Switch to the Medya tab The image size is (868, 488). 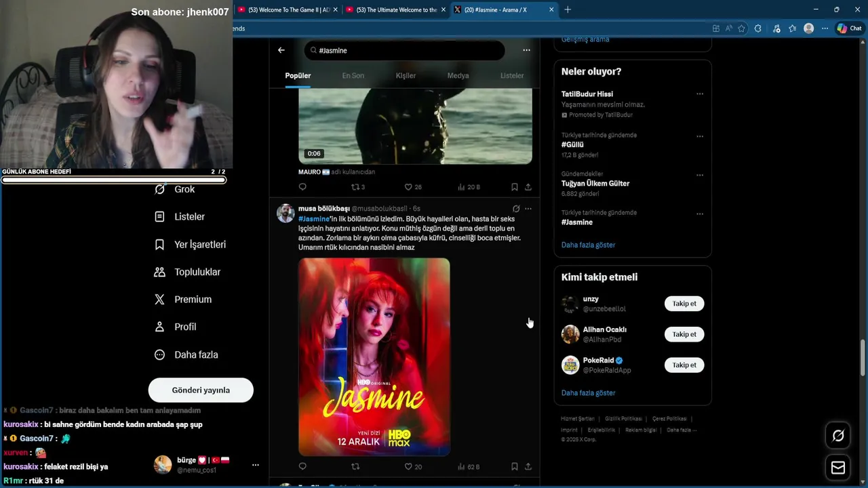click(x=458, y=76)
